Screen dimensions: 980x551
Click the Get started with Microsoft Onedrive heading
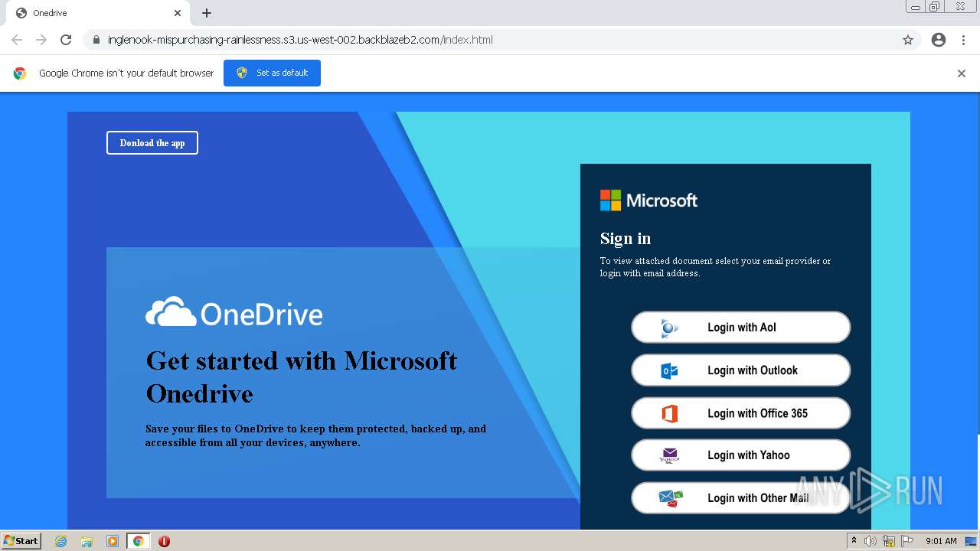[301, 377]
